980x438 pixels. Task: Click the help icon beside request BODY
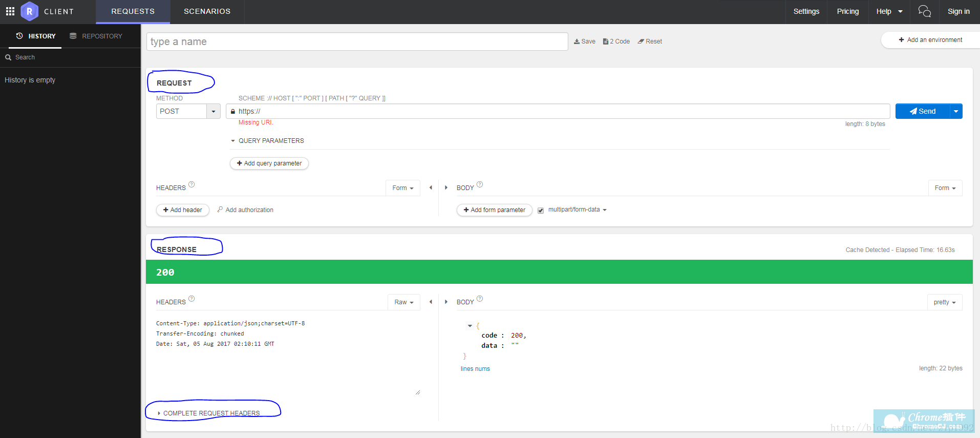(480, 184)
